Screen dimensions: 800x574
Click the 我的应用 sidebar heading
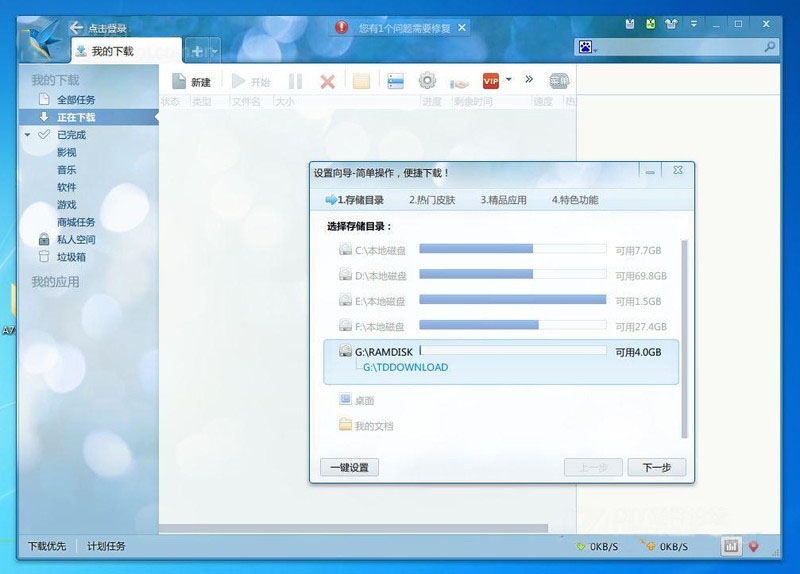coord(55,282)
